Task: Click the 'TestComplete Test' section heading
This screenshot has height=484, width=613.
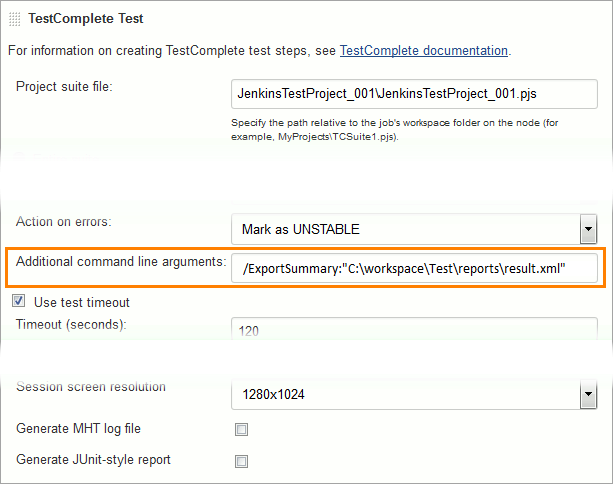Action: 86,18
